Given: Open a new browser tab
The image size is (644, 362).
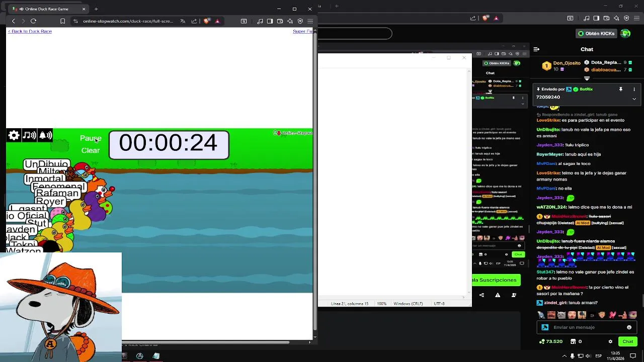Looking at the screenshot, I should click(96, 9).
